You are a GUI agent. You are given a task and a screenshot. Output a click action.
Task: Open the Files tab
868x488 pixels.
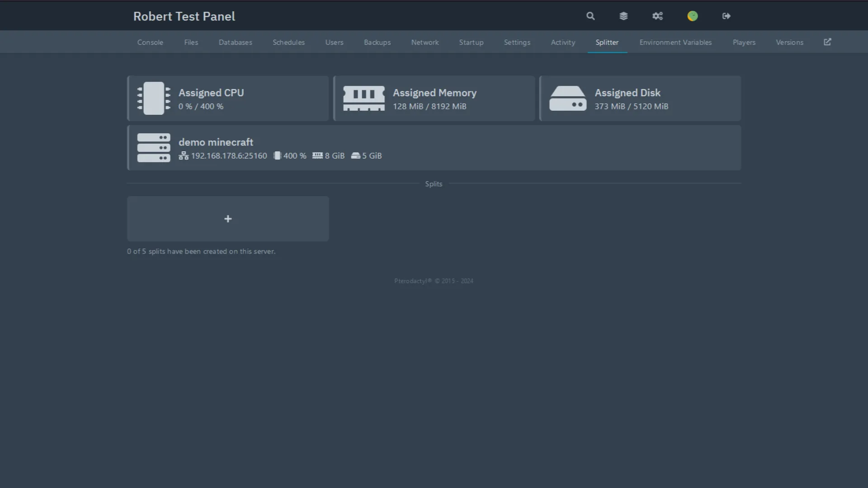coord(191,42)
